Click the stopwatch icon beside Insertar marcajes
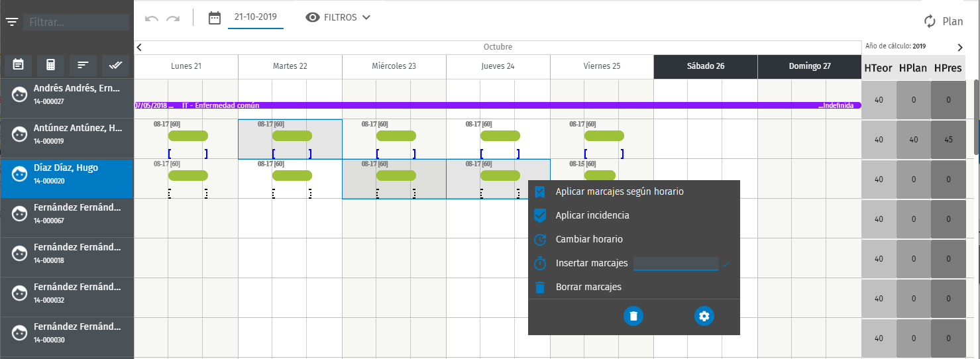Viewport: 980px width, 359px height. [540, 263]
